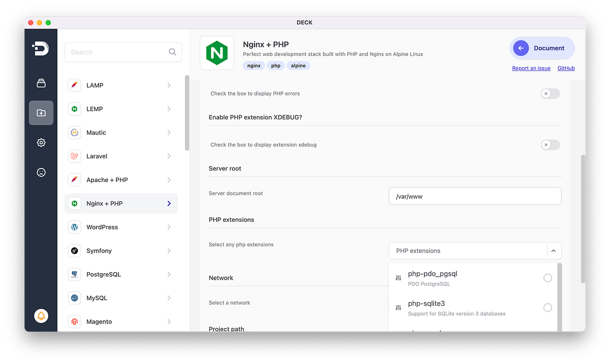This screenshot has height=364, width=610.
Task: Click the WordPress logo in the stack list
Action: [x=74, y=227]
